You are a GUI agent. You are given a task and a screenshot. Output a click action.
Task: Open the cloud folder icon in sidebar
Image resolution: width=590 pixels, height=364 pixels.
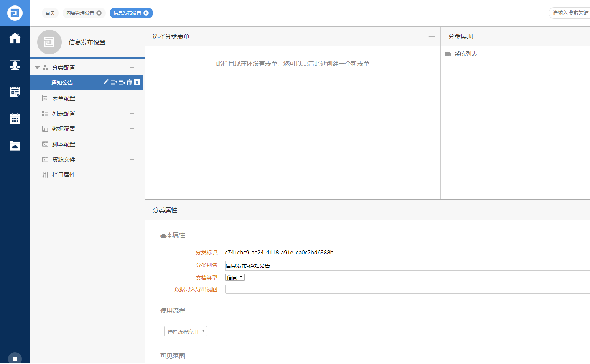pos(15,146)
